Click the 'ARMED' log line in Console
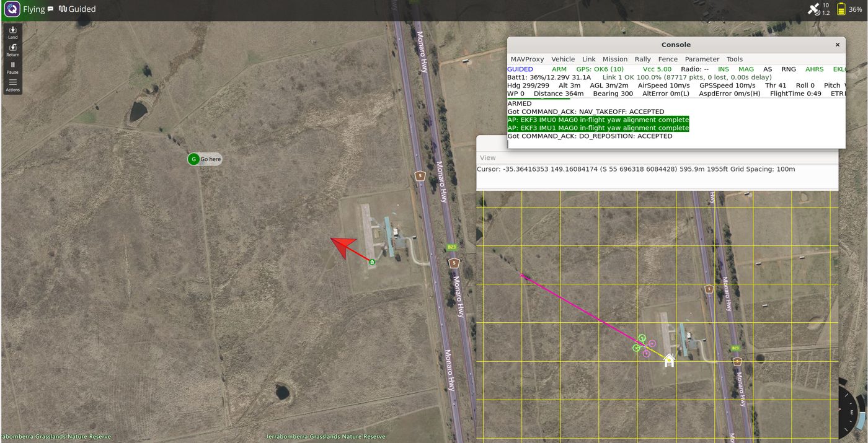 pos(520,103)
